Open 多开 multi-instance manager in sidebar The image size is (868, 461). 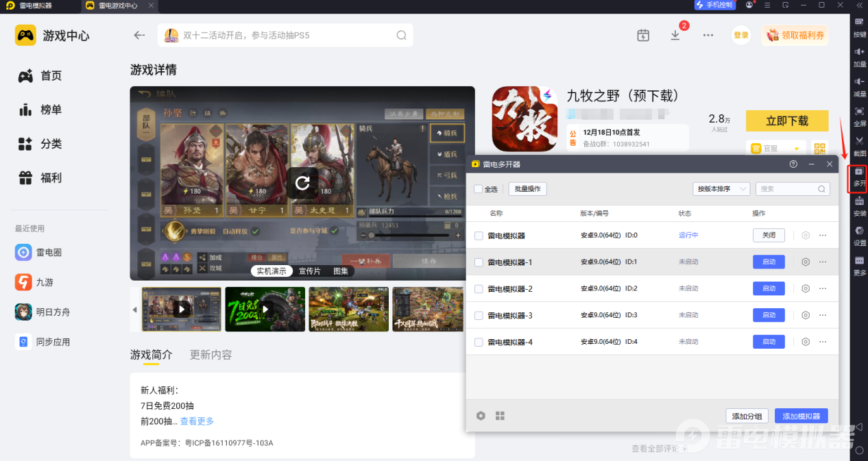tap(859, 177)
